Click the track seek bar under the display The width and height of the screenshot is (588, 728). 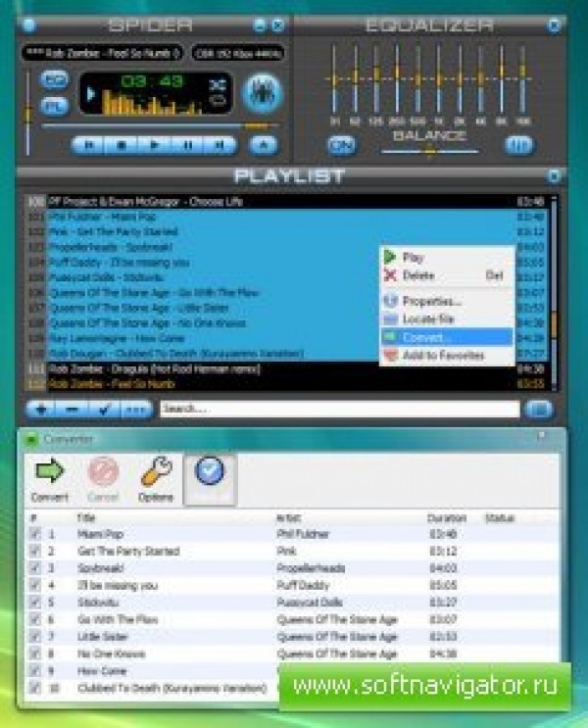coord(161,125)
